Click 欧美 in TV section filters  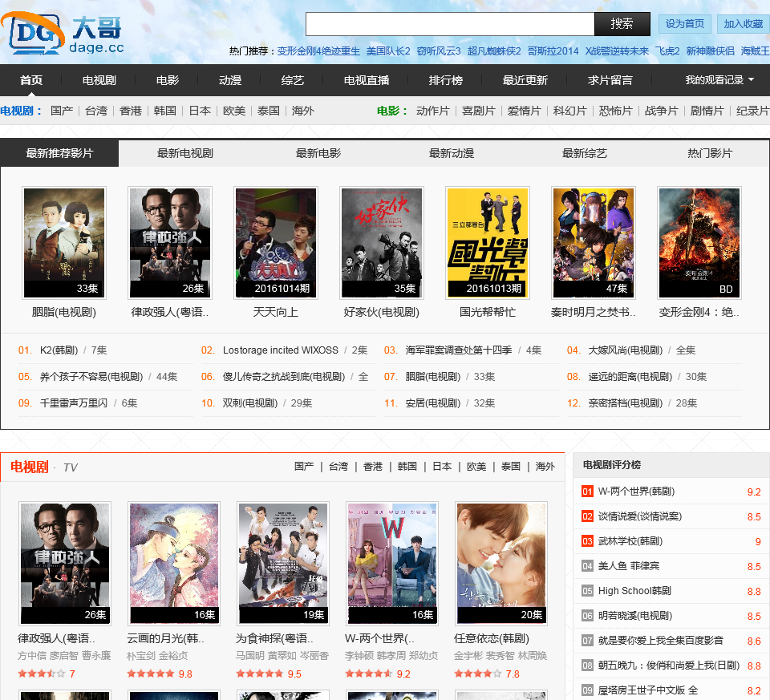pos(476,467)
